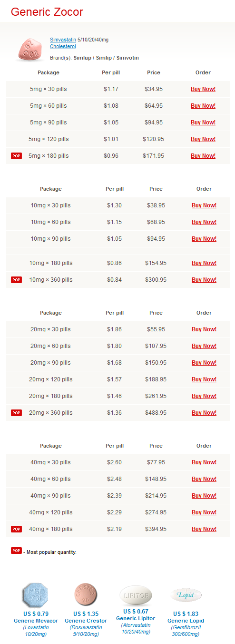
Task: Open the Generic Lopid link
Action: [x=186, y=621]
